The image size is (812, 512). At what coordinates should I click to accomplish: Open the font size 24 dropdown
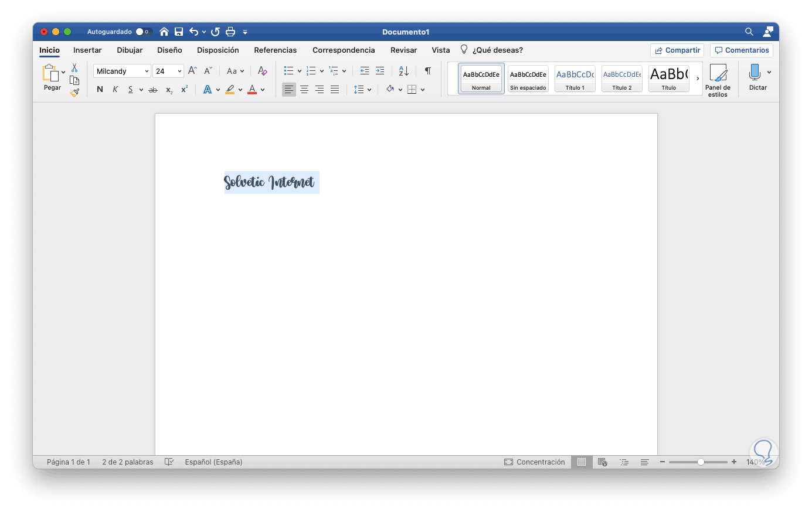click(x=179, y=71)
